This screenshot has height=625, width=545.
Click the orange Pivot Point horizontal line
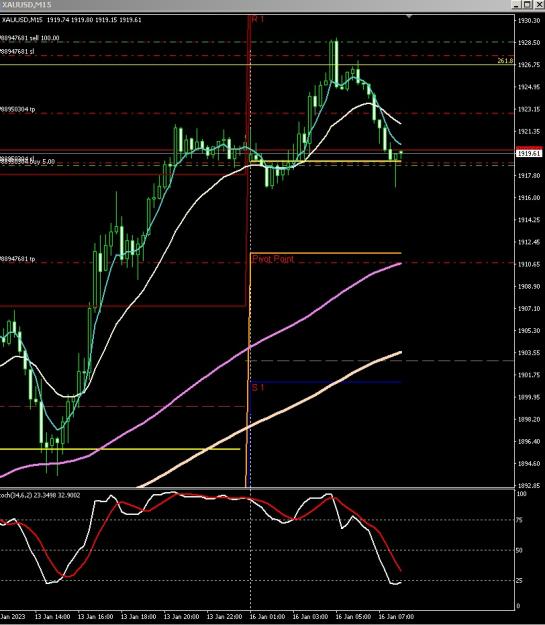point(326,253)
